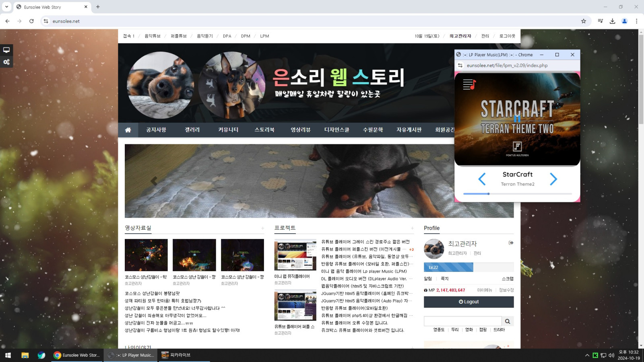Open first 코스모스 성난강철이 video thumbnail
Screen dimensions: 644x362
(146, 255)
